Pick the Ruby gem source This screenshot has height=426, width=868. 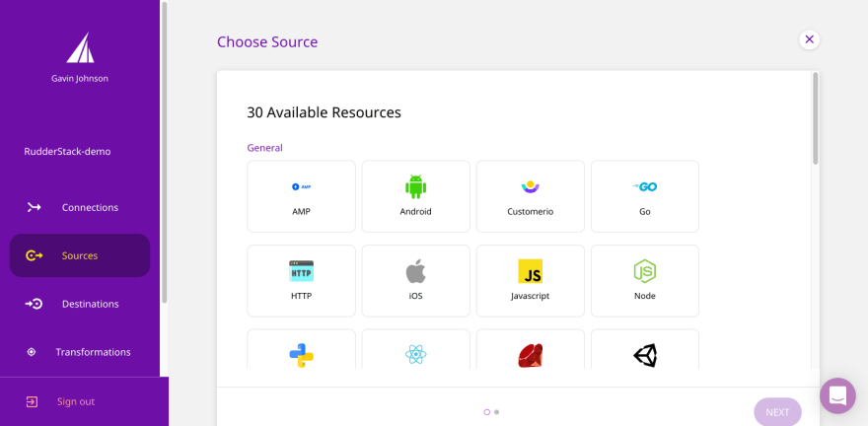tap(530, 355)
